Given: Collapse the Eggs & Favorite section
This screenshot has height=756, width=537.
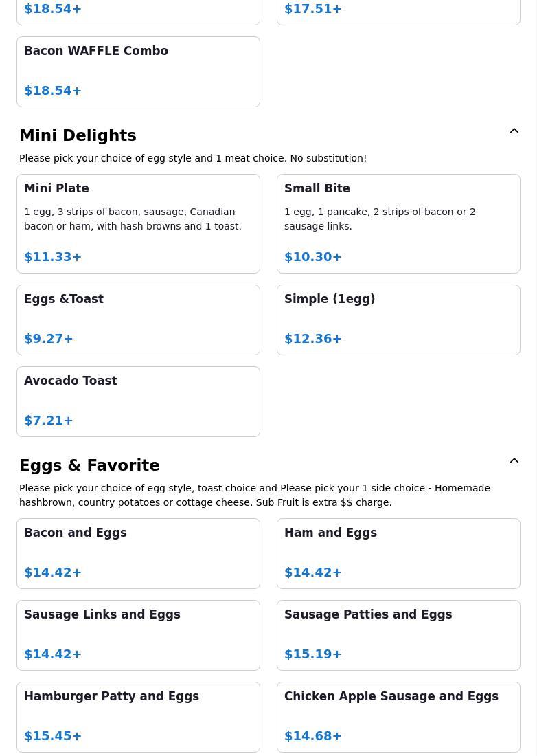Looking at the screenshot, I should 514,461.
